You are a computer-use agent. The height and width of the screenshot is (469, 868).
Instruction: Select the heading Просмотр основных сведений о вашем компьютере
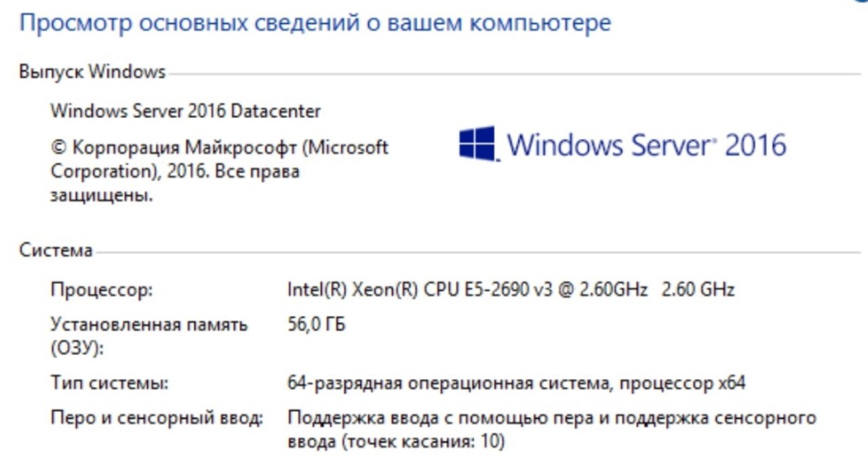(x=315, y=22)
